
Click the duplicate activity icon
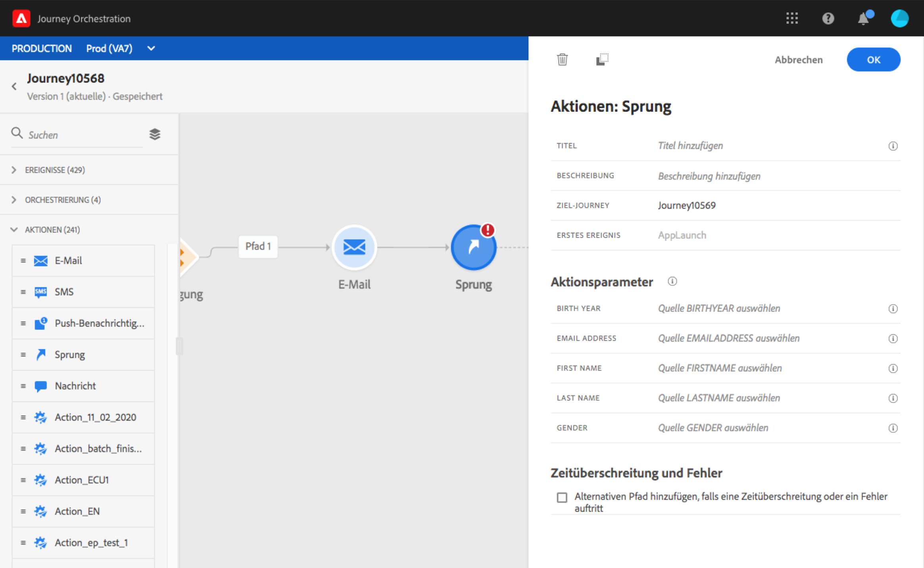coord(602,59)
